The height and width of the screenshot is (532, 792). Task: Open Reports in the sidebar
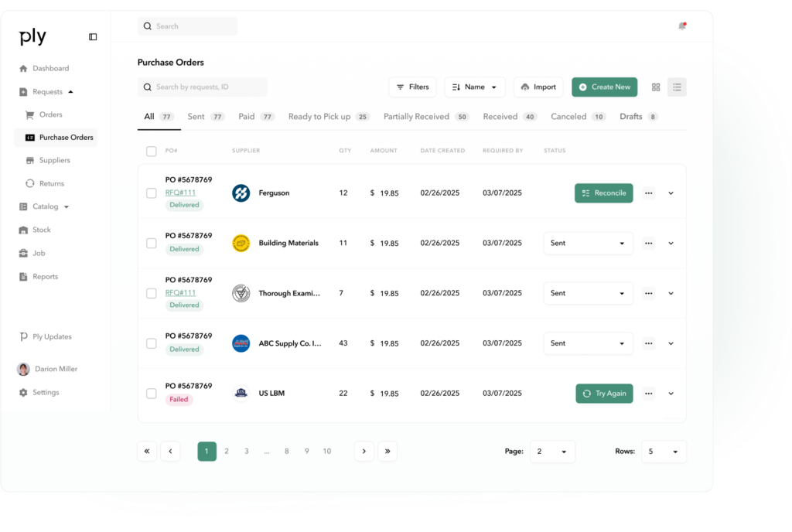point(39,277)
